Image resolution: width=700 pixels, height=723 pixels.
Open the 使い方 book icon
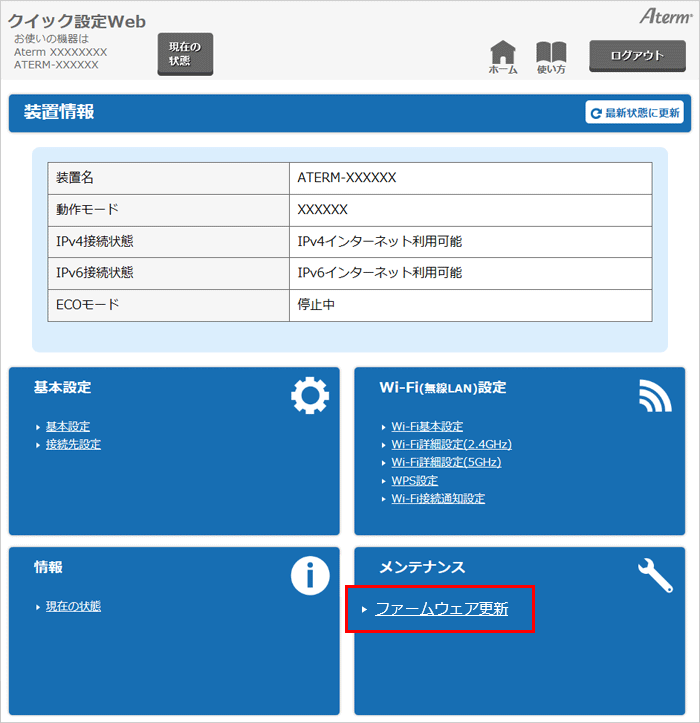[x=551, y=54]
